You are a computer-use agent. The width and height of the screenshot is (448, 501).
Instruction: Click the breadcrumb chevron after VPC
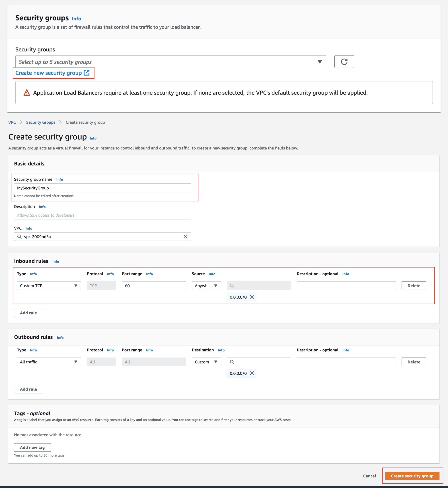[21, 122]
